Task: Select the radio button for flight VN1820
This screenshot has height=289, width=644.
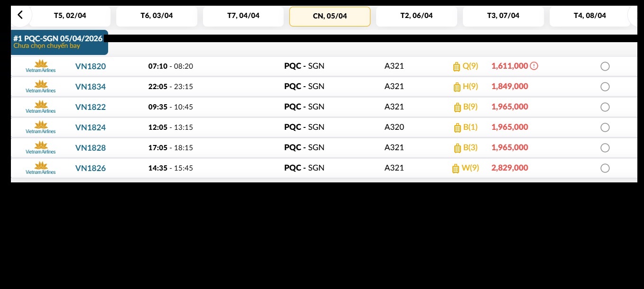Action: 605,66
